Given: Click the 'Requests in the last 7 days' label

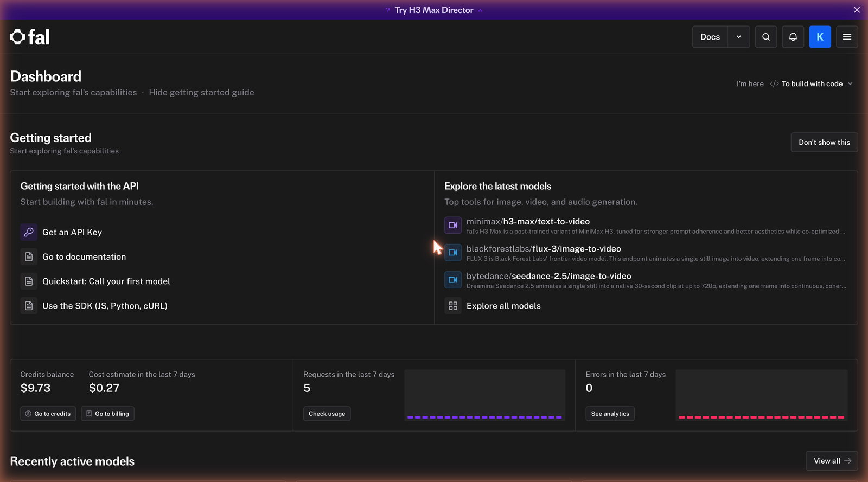Looking at the screenshot, I should pos(349,375).
